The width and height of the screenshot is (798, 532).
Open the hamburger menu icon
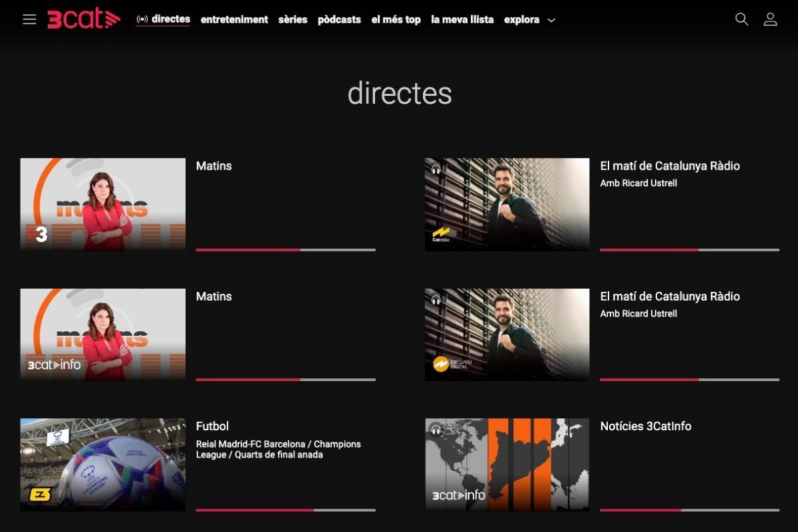[29, 19]
